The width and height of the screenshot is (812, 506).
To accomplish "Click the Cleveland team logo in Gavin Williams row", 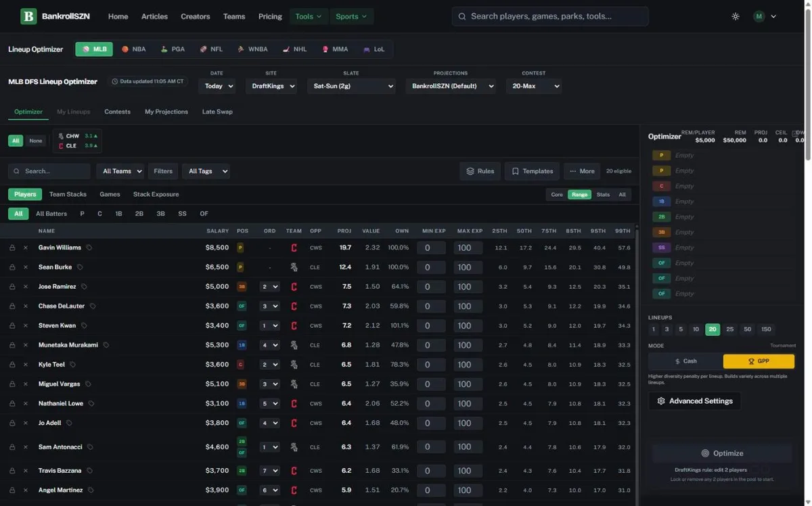I will click(x=294, y=248).
